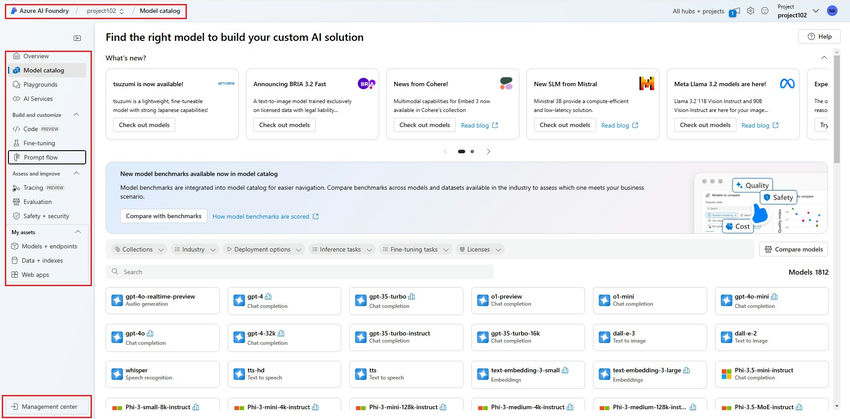Open the feedback smiley icon
Image resolution: width=850 pixels, height=419 pixels.
point(764,11)
